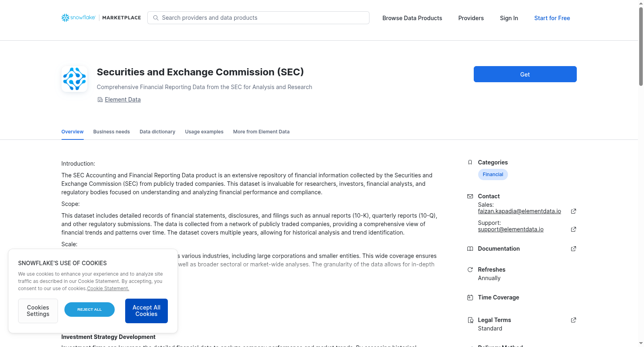Click REJECT ALL cookies button

89,310
